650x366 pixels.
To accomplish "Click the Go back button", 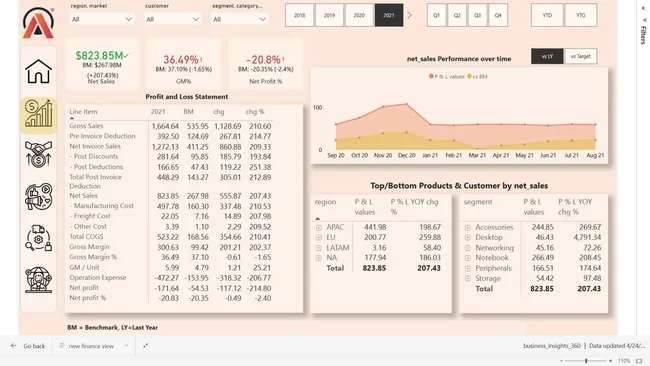I will click(x=29, y=346).
